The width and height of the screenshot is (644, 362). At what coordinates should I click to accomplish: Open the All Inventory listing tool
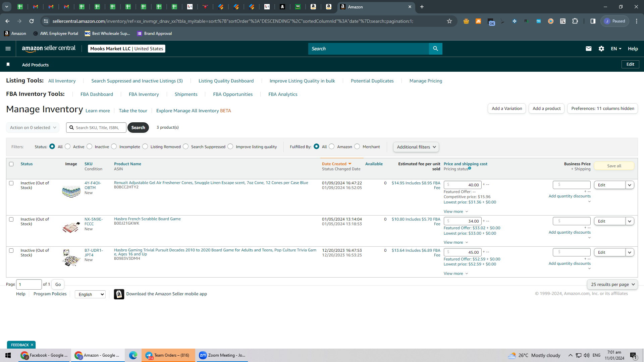(62, 81)
